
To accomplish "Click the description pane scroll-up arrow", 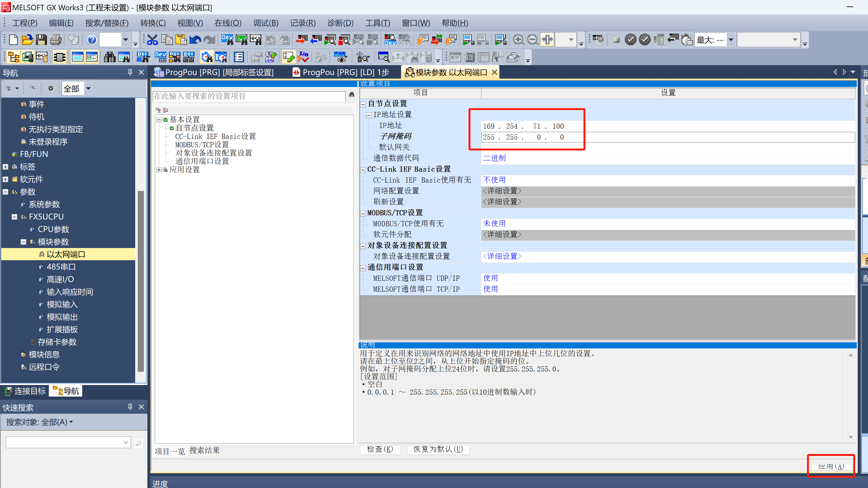I will tap(850, 355).
